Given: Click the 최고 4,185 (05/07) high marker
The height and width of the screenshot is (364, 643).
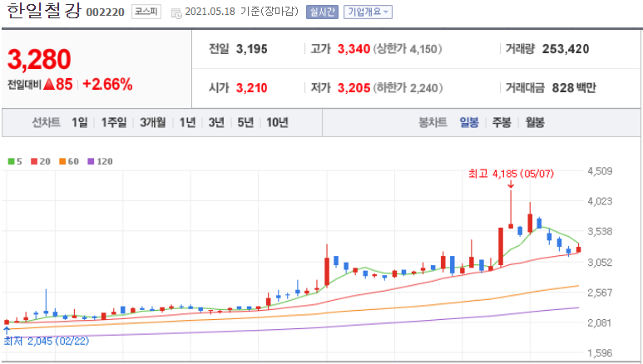Looking at the screenshot, I should [511, 174].
